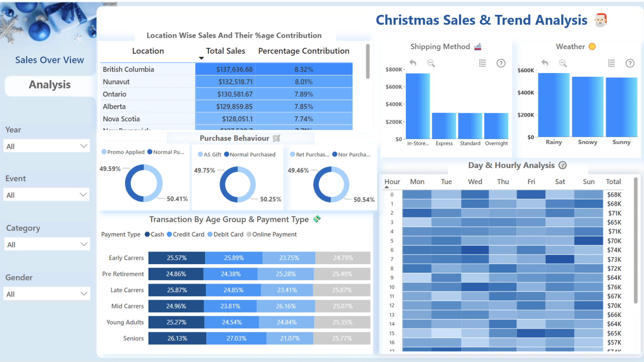The image size is (644, 362).
Task: Click Normal Purchased legend item
Action: pyautogui.click(x=250, y=155)
